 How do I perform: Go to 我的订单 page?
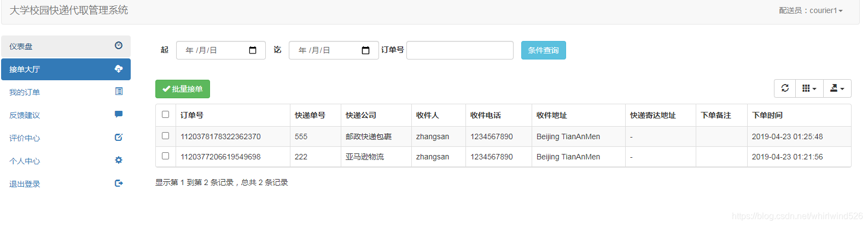point(66,92)
